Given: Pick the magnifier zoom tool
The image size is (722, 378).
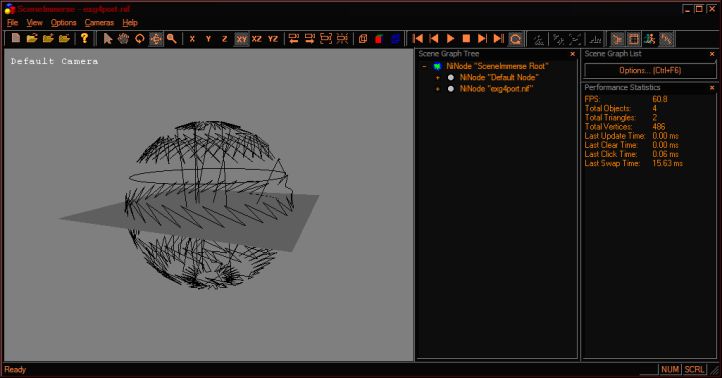Looking at the screenshot, I should pyautogui.click(x=172, y=39).
